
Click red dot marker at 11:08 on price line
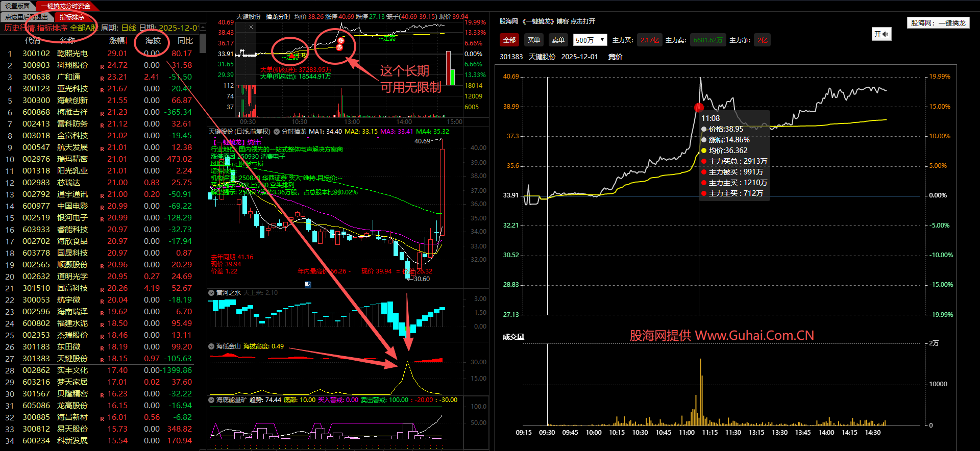coord(699,107)
